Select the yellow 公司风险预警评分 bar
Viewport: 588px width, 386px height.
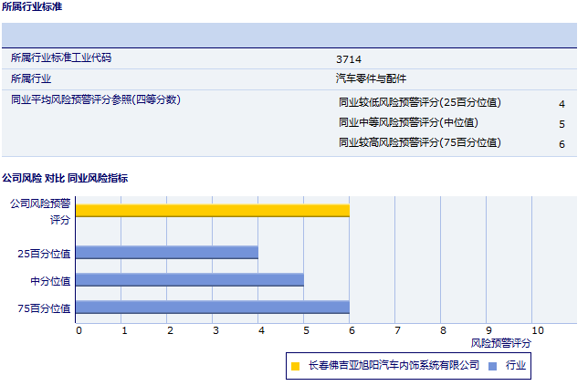pos(213,210)
